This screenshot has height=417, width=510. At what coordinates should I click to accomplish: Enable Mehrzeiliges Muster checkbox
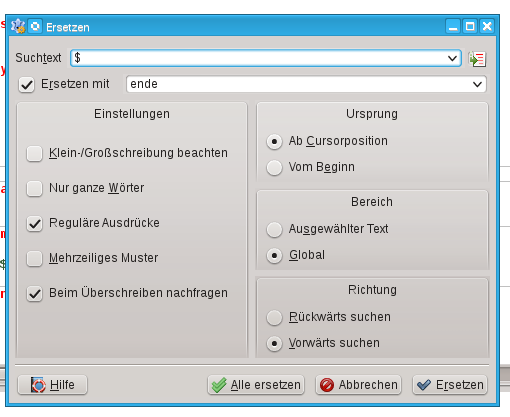coord(34,258)
